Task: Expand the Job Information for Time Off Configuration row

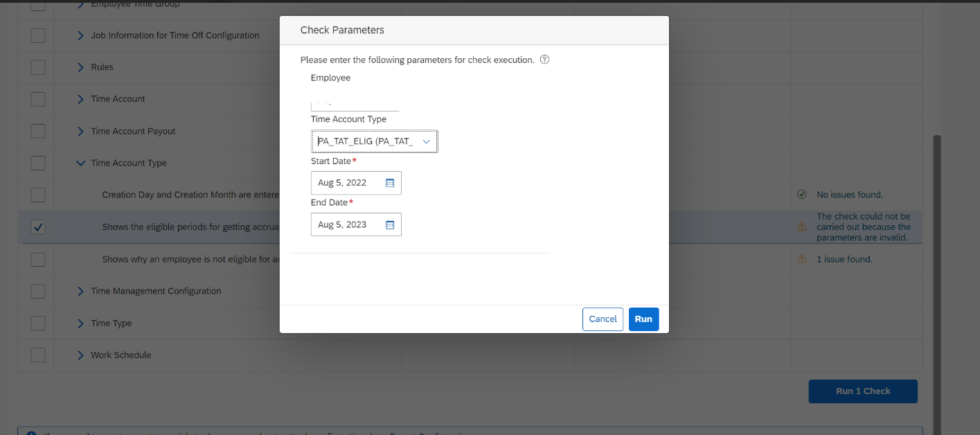Action: point(80,35)
